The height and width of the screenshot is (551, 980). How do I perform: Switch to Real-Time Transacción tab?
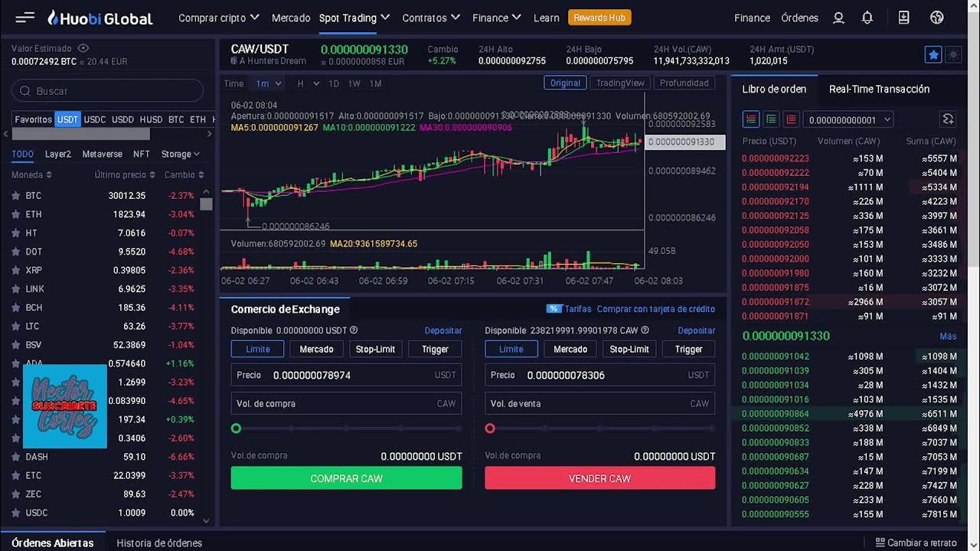(879, 89)
